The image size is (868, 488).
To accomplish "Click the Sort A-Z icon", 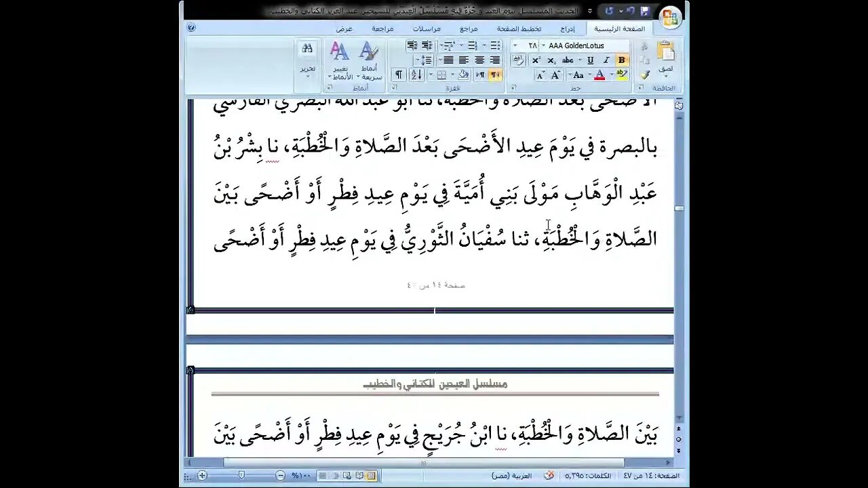I will (416, 75).
